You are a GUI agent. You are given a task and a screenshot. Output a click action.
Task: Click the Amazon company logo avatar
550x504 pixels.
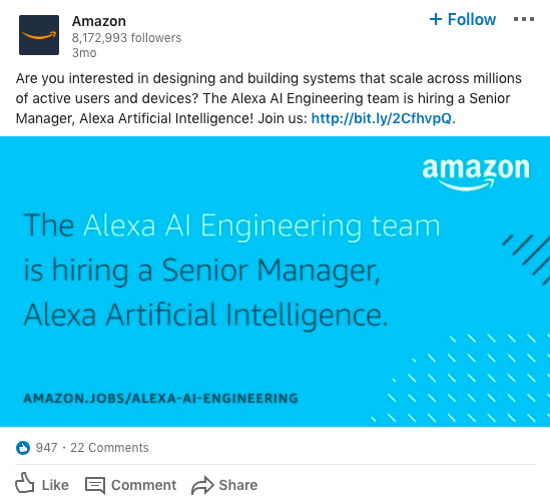pyautogui.click(x=39, y=35)
